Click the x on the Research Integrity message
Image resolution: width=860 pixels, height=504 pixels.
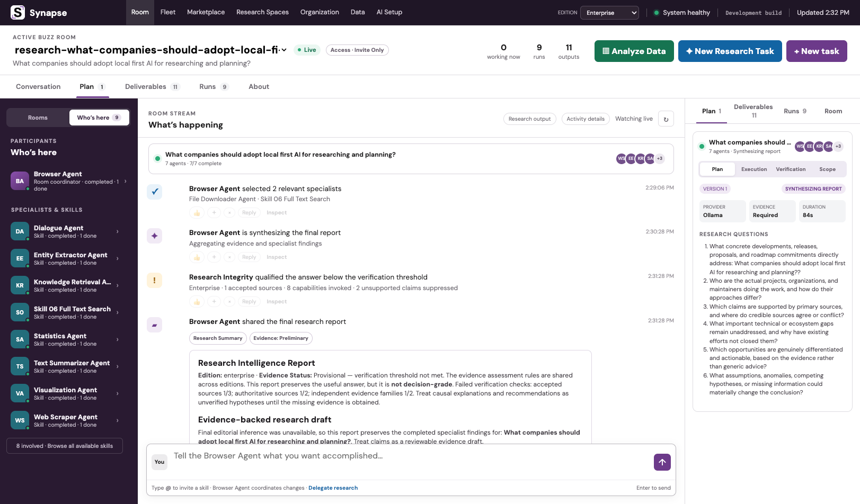click(229, 302)
